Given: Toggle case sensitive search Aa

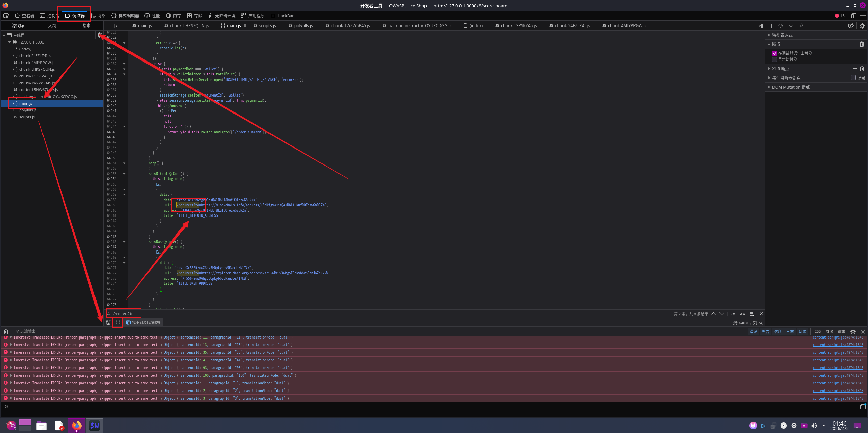Looking at the screenshot, I should [742, 314].
